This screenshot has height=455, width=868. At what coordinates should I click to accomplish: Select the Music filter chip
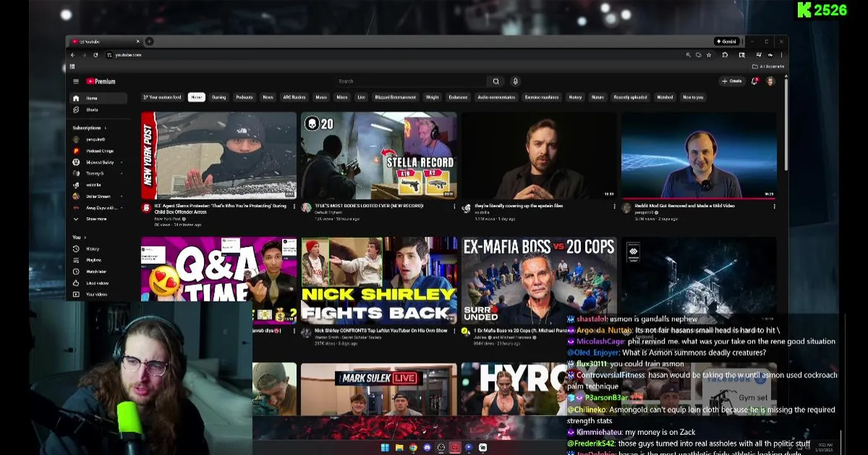321,97
